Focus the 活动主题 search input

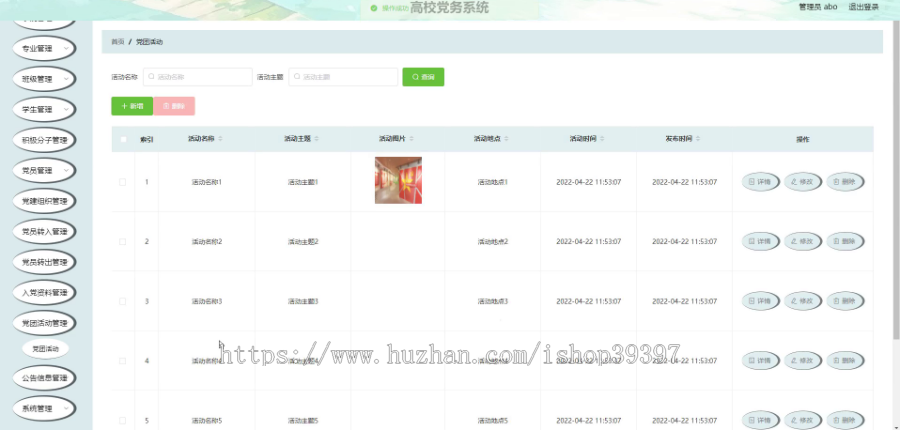tap(343, 77)
